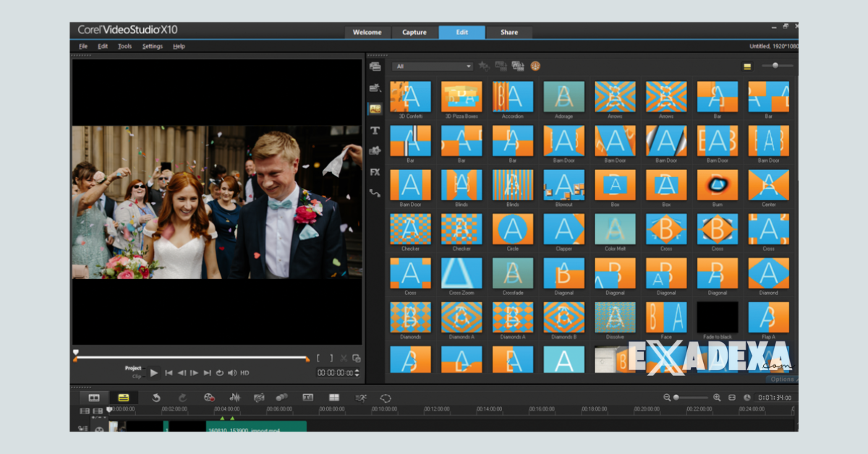
Task: Open the All transitions filter dropdown
Action: point(432,65)
